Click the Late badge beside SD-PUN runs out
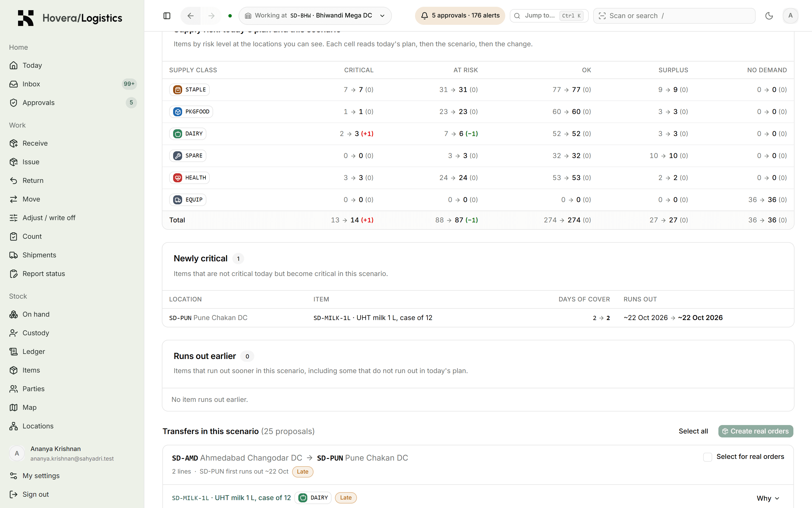The height and width of the screenshot is (508, 812). tap(302, 472)
